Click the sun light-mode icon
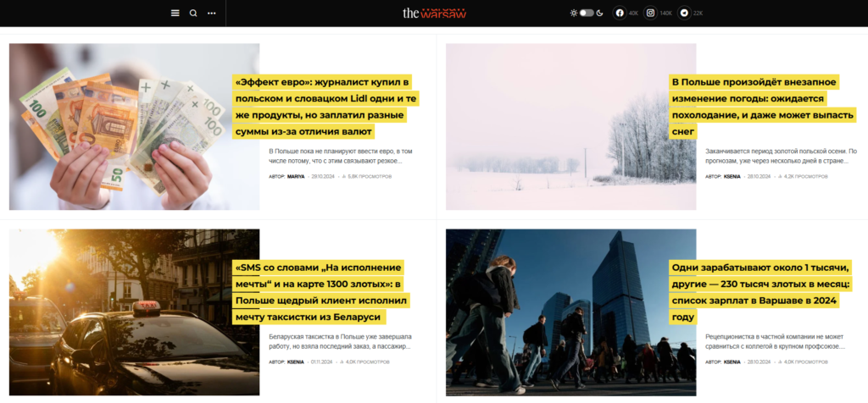Image resolution: width=868 pixels, height=403 pixels. click(x=574, y=14)
